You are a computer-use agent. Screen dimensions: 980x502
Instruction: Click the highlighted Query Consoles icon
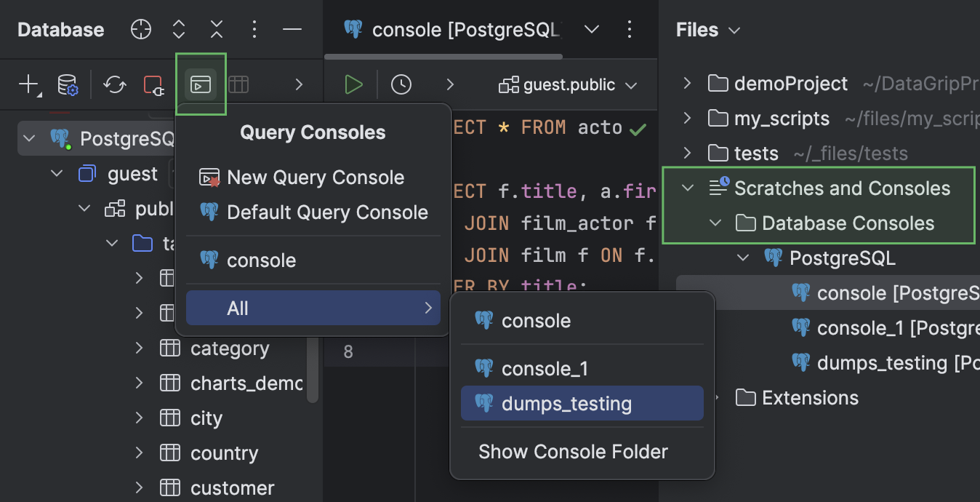point(201,84)
